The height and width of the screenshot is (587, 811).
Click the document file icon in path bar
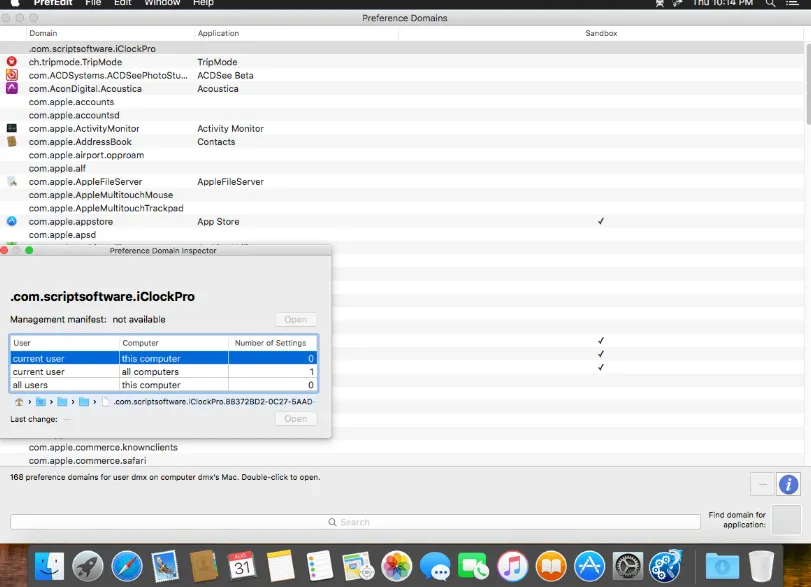click(x=105, y=402)
